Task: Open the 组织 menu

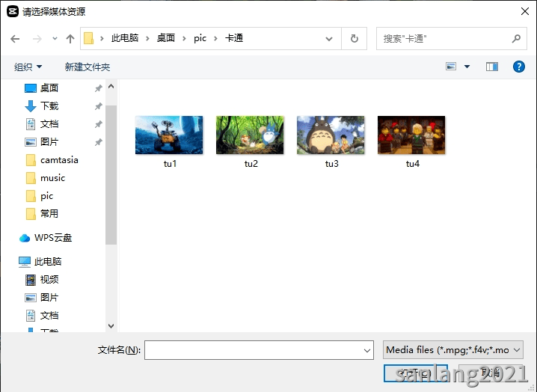Action: point(28,67)
